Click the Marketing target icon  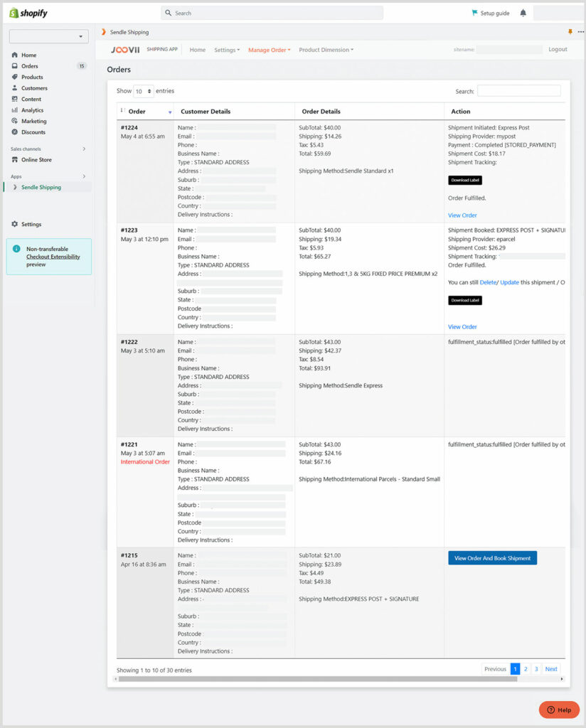click(x=14, y=121)
